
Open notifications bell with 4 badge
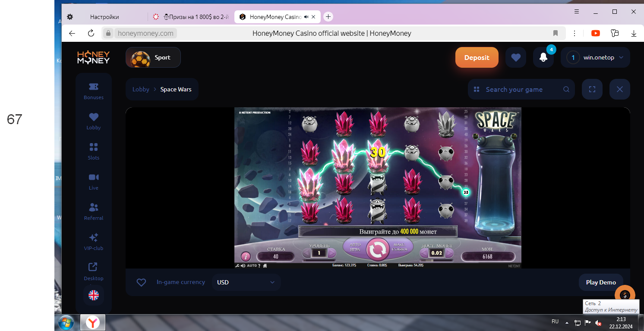pyautogui.click(x=543, y=57)
